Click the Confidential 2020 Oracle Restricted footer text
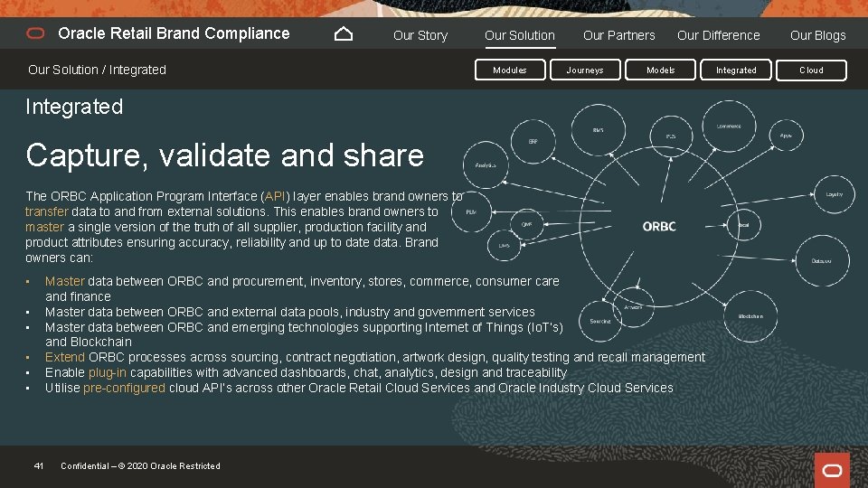Viewport: 868px width, 488px height. tap(140, 466)
